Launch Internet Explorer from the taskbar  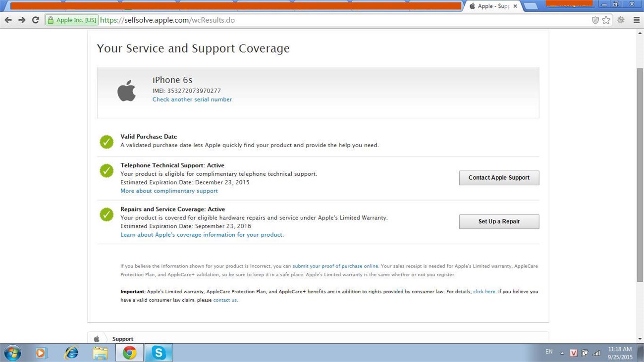pos(71,353)
